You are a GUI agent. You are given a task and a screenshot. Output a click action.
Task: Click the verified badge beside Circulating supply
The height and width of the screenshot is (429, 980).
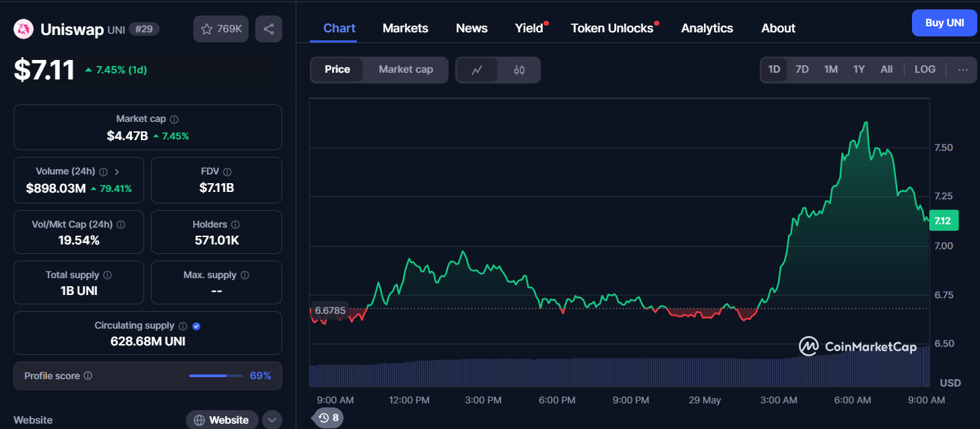pyautogui.click(x=197, y=326)
